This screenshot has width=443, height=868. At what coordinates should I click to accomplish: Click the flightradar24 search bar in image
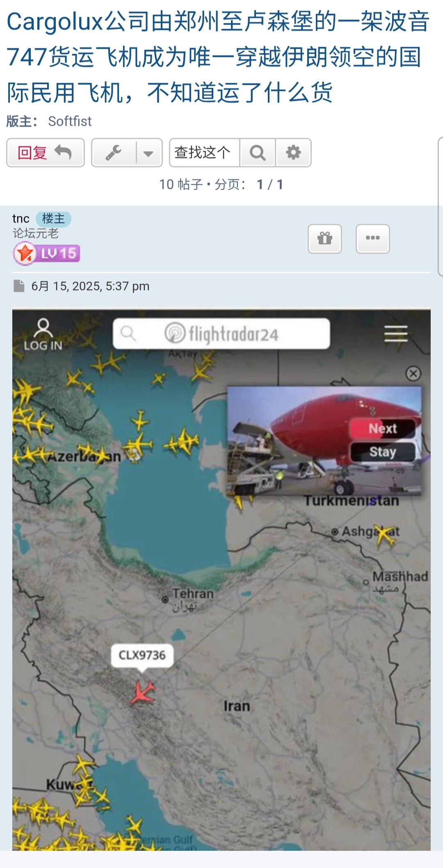point(221,334)
